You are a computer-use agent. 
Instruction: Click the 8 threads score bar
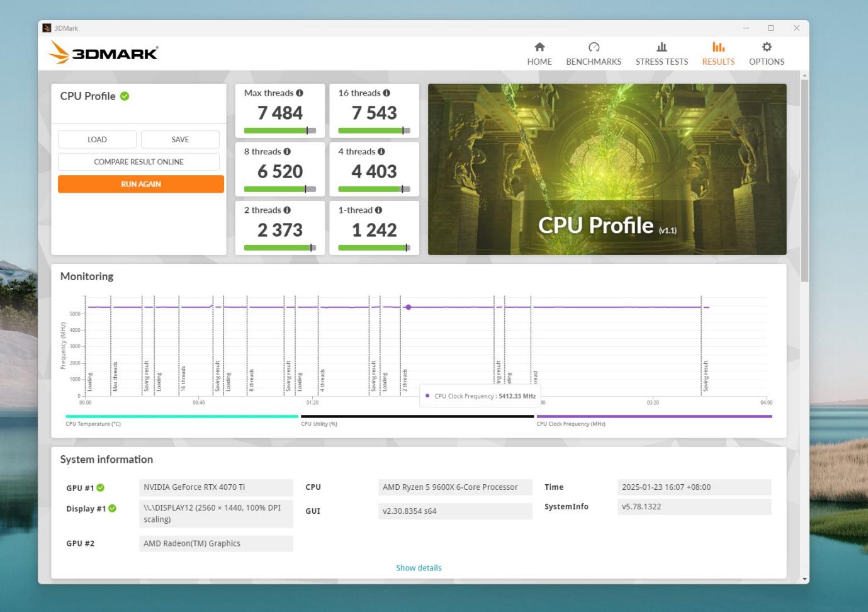(280, 190)
